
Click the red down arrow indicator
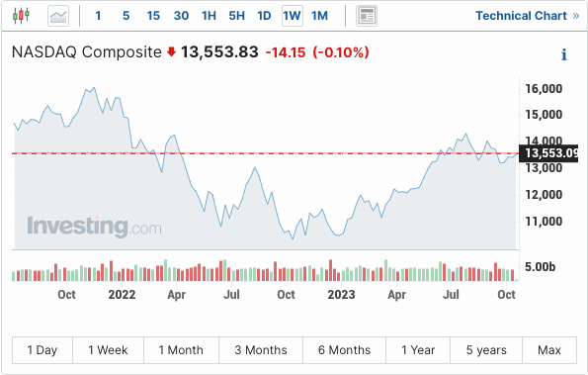pyautogui.click(x=171, y=51)
